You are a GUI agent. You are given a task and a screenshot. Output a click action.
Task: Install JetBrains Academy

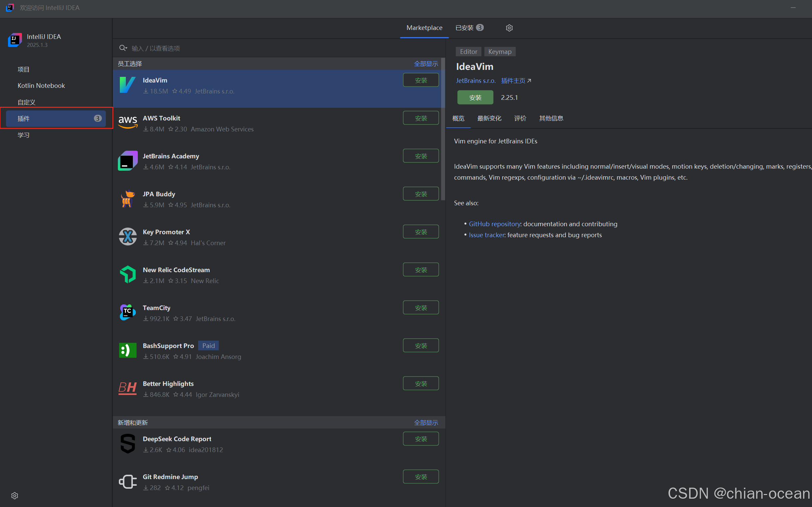pyautogui.click(x=421, y=156)
